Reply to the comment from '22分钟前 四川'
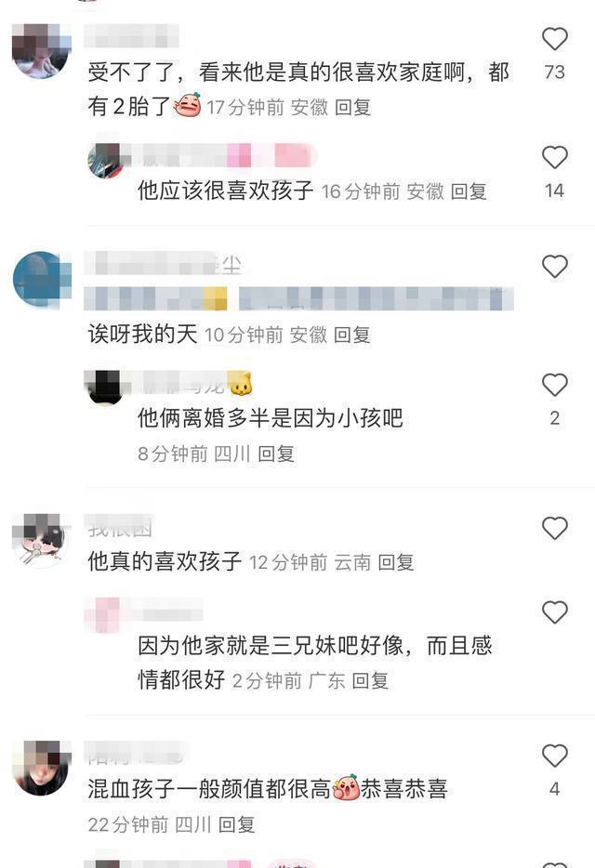The height and width of the screenshot is (868, 595). pyautogui.click(x=236, y=825)
